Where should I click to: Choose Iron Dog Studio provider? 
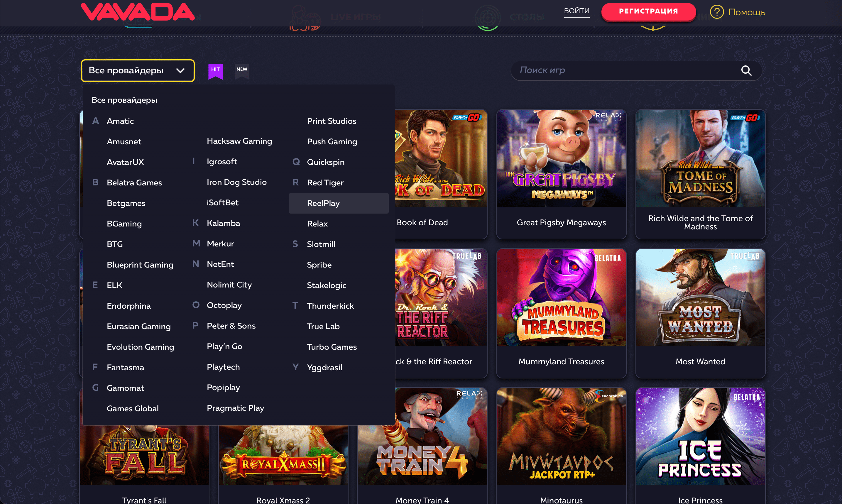tap(237, 182)
